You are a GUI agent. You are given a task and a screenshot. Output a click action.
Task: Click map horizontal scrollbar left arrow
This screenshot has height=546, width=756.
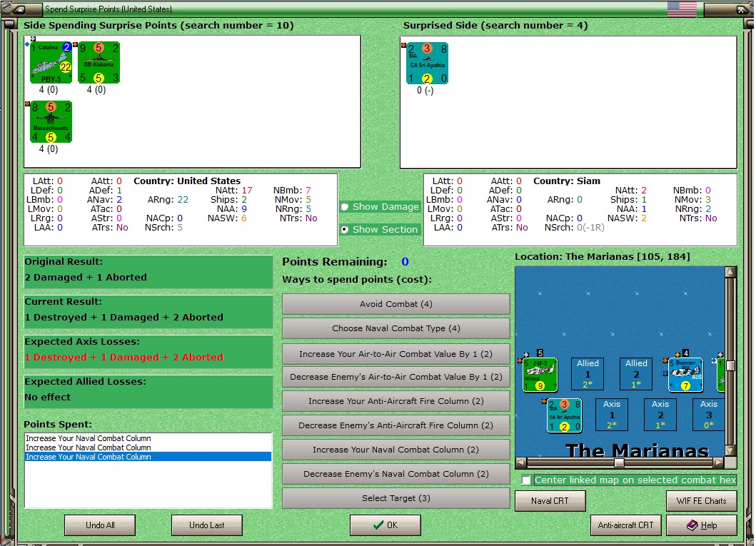pyautogui.click(x=520, y=462)
